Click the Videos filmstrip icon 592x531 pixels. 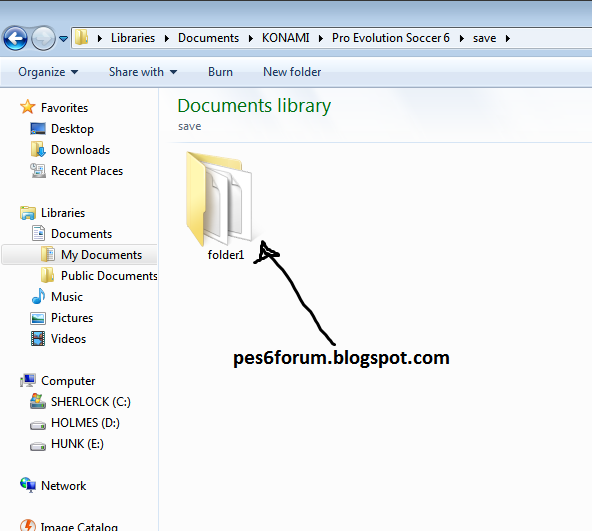pyautogui.click(x=38, y=338)
